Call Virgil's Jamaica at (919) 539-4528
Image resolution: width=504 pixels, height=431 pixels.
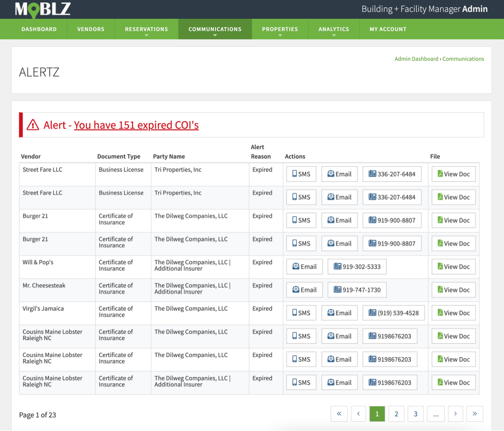394,313
